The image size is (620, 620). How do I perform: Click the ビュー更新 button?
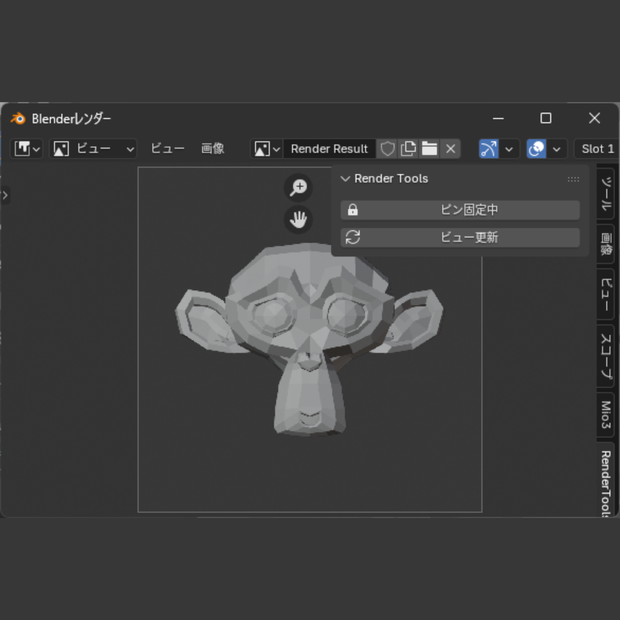click(x=460, y=238)
